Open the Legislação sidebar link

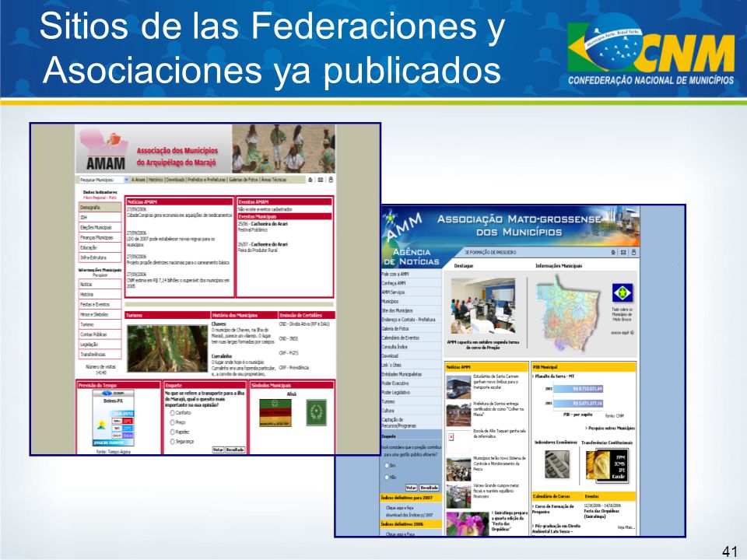click(x=100, y=345)
